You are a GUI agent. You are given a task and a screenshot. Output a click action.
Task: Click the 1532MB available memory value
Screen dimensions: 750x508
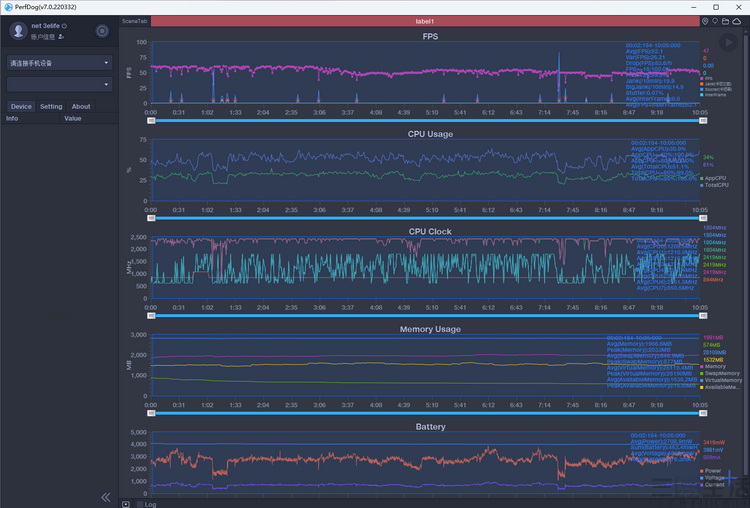(x=713, y=360)
